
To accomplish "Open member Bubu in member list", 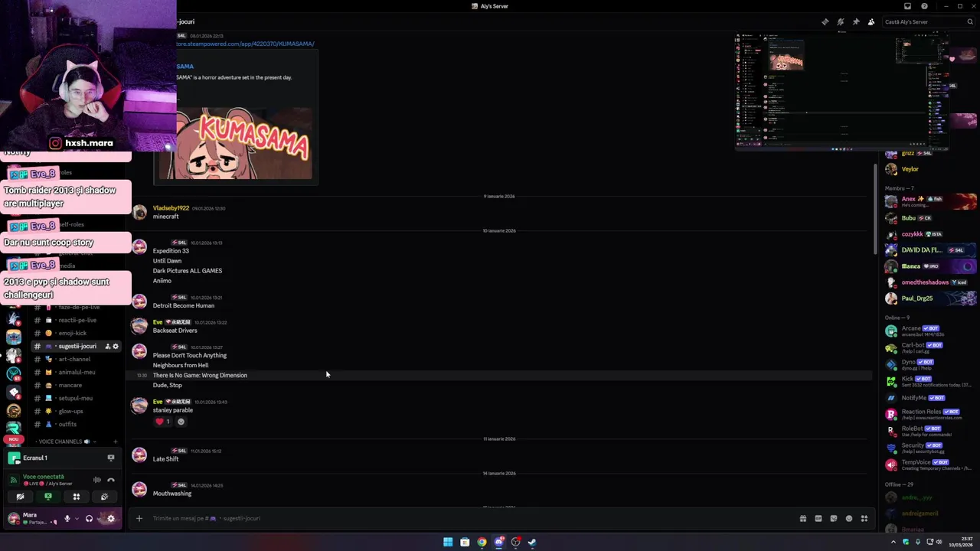I will pyautogui.click(x=929, y=218).
